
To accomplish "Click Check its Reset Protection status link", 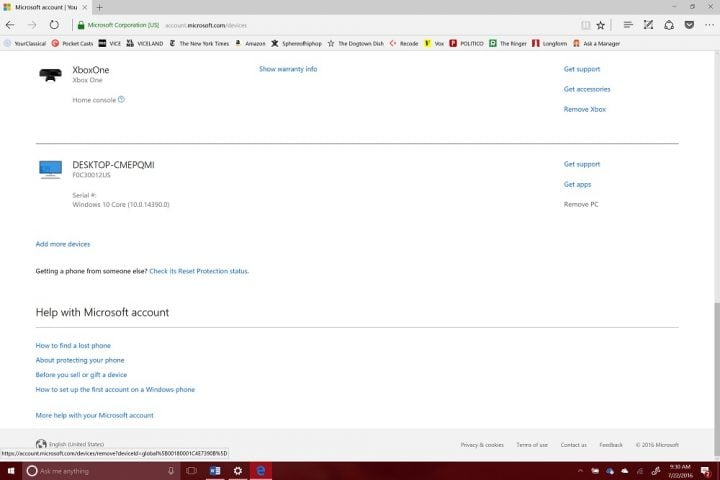I will (199, 271).
